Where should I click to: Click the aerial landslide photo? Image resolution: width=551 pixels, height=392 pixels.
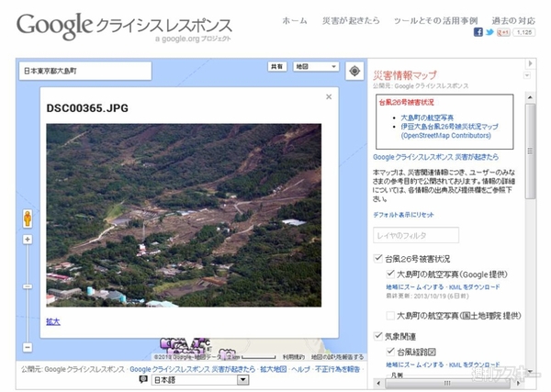coord(184,215)
